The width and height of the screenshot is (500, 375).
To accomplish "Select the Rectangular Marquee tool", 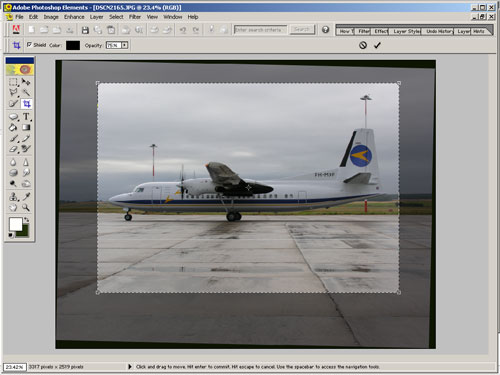I will [13, 82].
